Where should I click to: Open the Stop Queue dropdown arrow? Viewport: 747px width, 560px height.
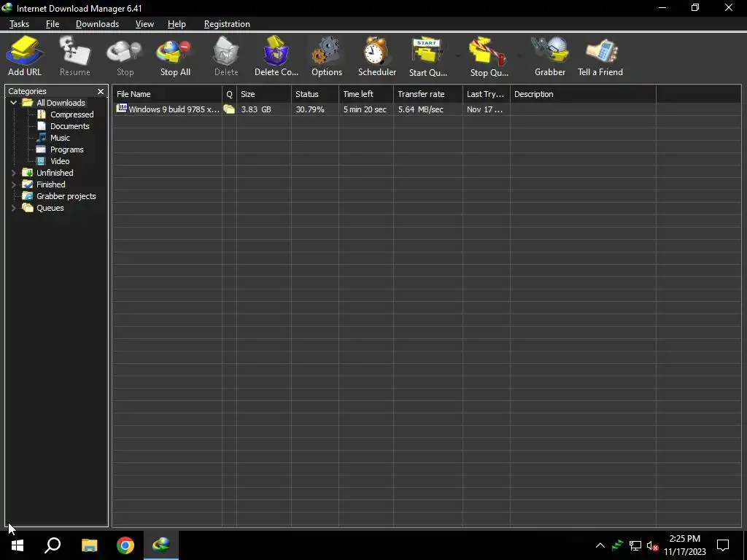coord(519,56)
